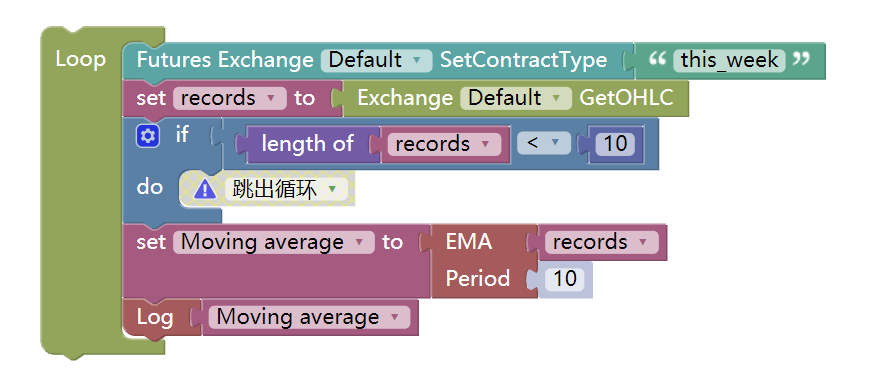Click the warning triangle icon on break block
This screenshot has width=872, height=386.
pyautogui.click(x=205, y=190)
